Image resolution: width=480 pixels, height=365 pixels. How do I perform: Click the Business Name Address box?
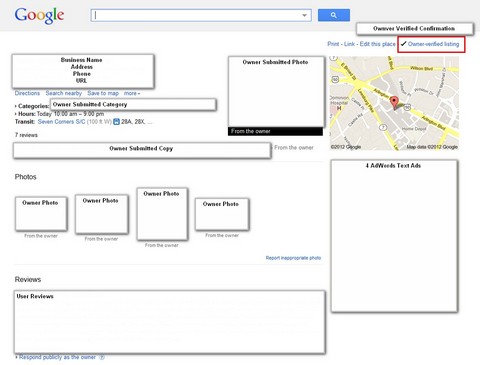pos(83,71)
